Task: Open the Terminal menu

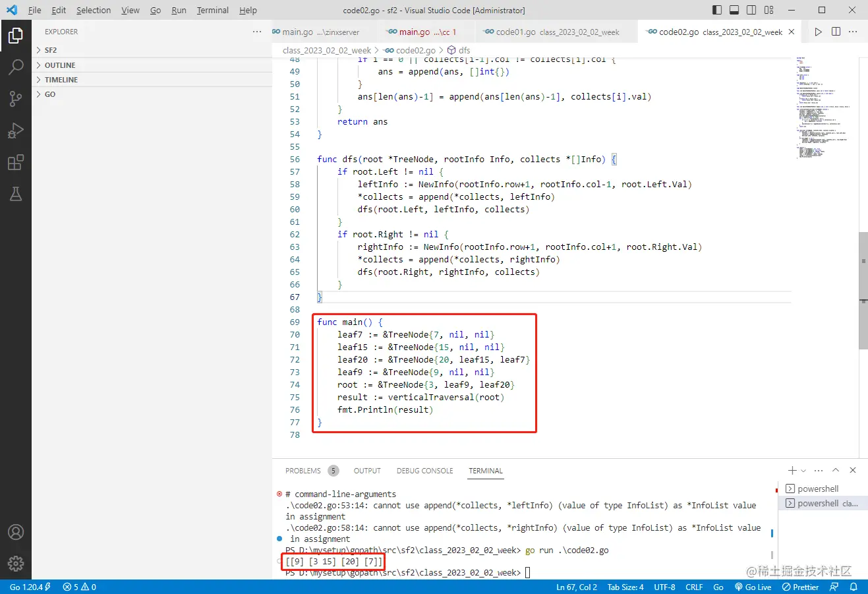Action: [213, 10]
